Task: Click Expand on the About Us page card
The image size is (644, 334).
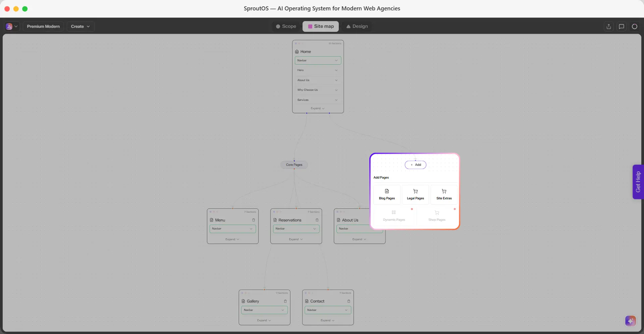Action: (x=359, y=239)
